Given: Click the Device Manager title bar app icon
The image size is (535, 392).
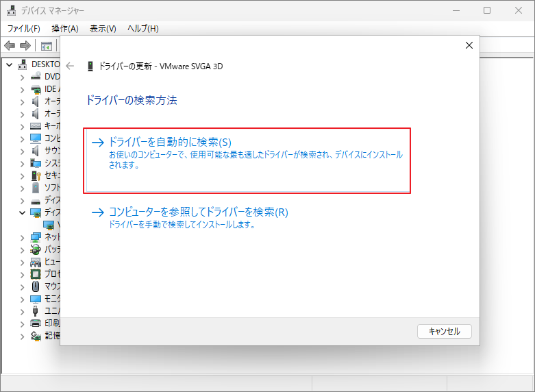Looking at the screenshot, I should pyautogui.click(x=11, y=10).
